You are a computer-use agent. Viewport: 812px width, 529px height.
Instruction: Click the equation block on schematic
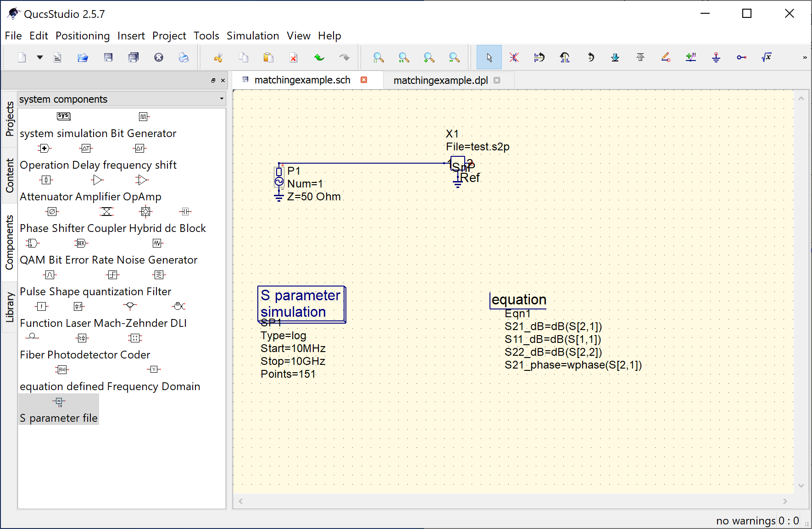(x=518, y=300)
